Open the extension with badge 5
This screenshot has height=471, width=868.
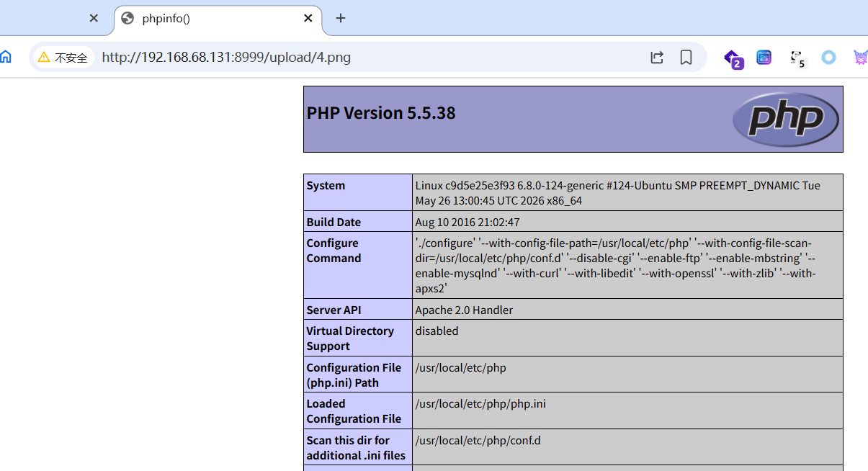[x=797, y=59]
